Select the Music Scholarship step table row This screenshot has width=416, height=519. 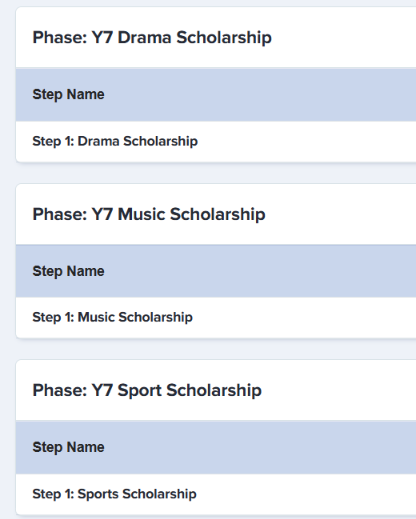pos(216,318)
